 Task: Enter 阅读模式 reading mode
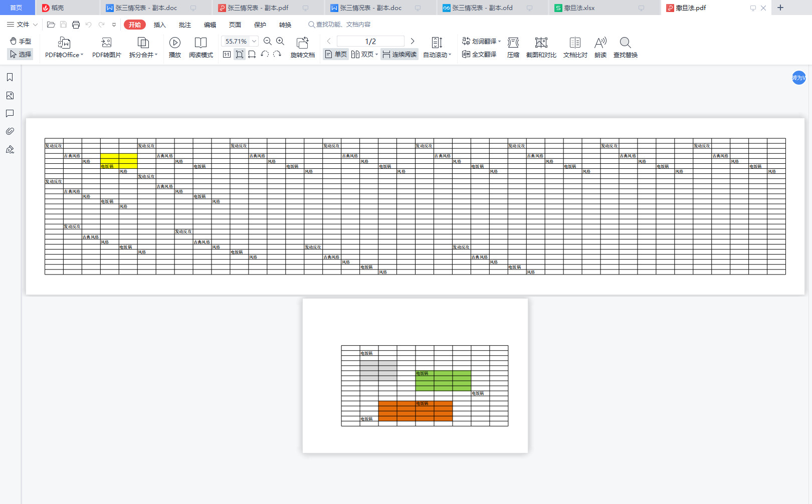tap(201, 48)
